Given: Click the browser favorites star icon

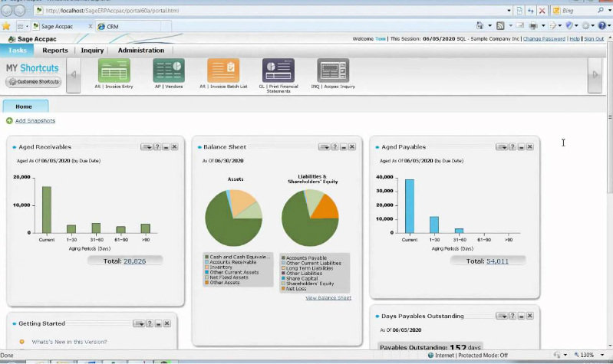Looking at the screenshot, I should tap(6, 26).
